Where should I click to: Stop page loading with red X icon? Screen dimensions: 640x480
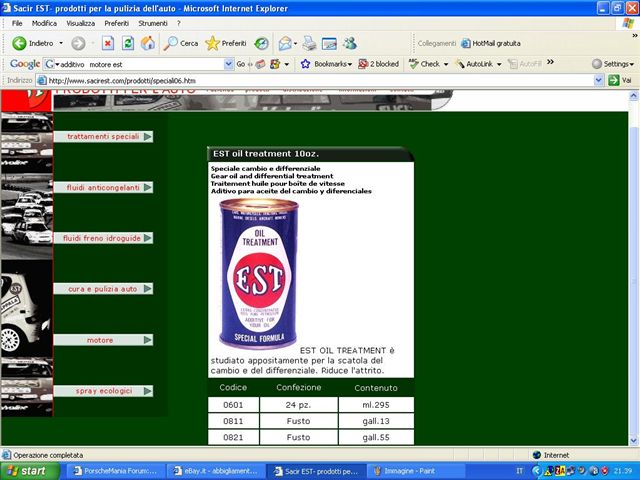(108, 43)
